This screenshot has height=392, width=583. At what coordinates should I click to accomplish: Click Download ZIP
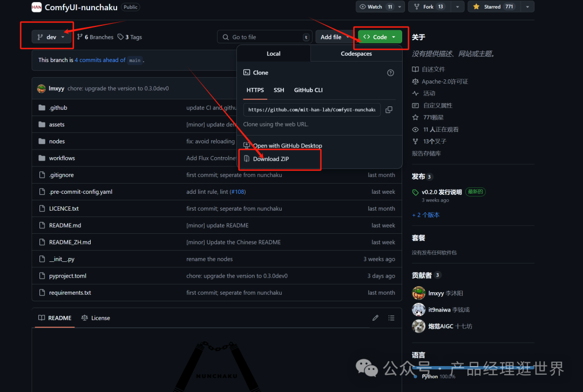(267, 159)
